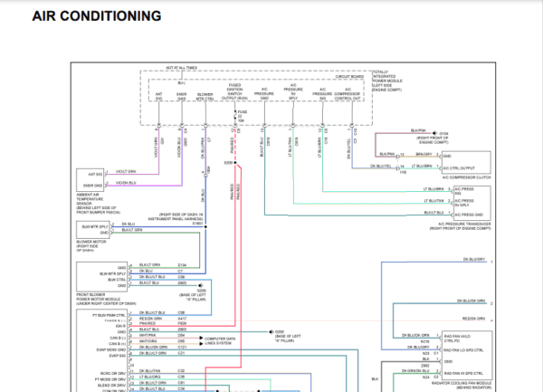Click the horizontal "VIO/DK BLU" wire label
543x392 pixels.
point(126,183)
